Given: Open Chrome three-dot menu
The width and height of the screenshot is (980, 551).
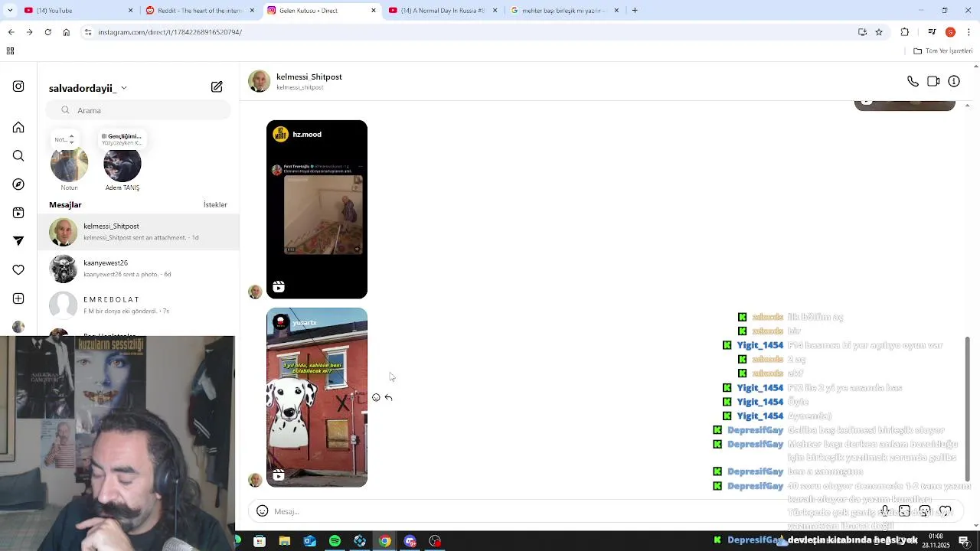Looking at the screenshot, I should [x=969, y=32].
